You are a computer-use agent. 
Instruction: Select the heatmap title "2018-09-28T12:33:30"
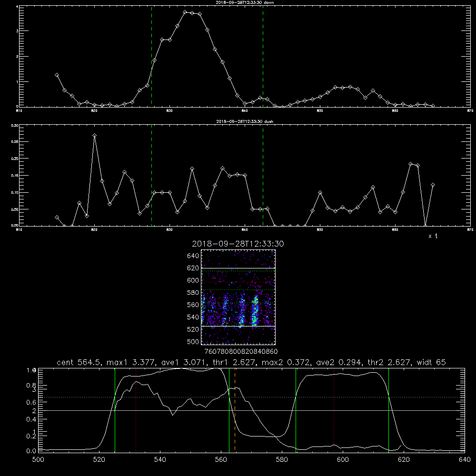tap(238, 244)
